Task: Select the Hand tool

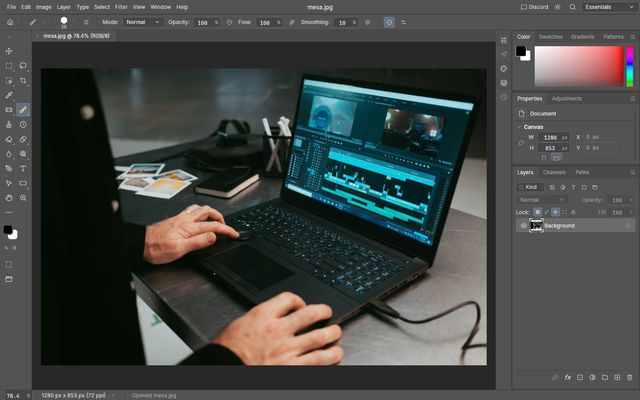Action: 9,198
